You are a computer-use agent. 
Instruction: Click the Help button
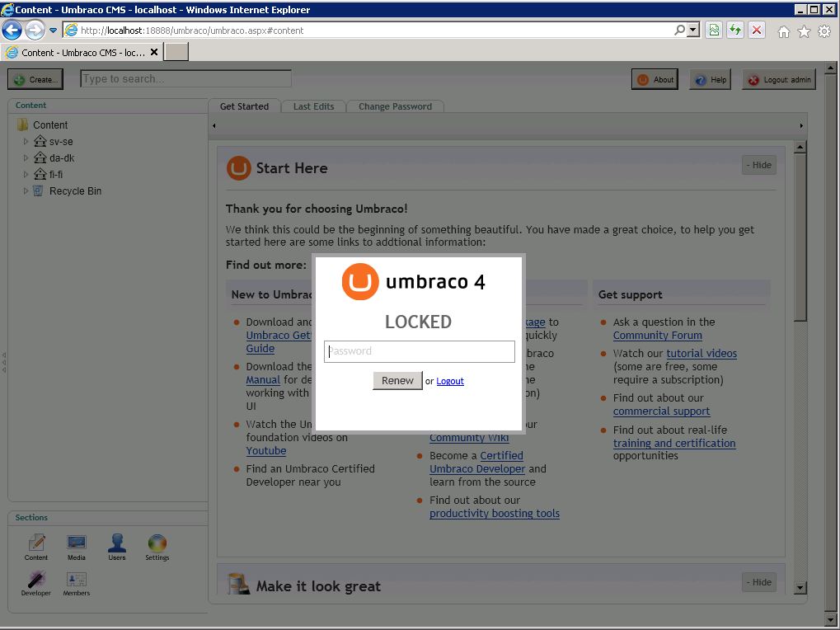point(711,79)
